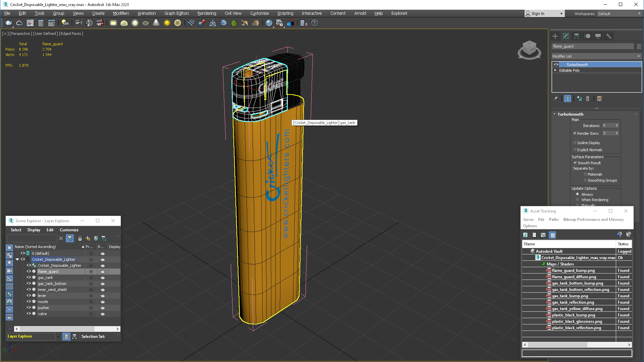Open Layer Explorer dropdown at panel bottom
Viewport: 644px width, 362px height.
point(58,337)
